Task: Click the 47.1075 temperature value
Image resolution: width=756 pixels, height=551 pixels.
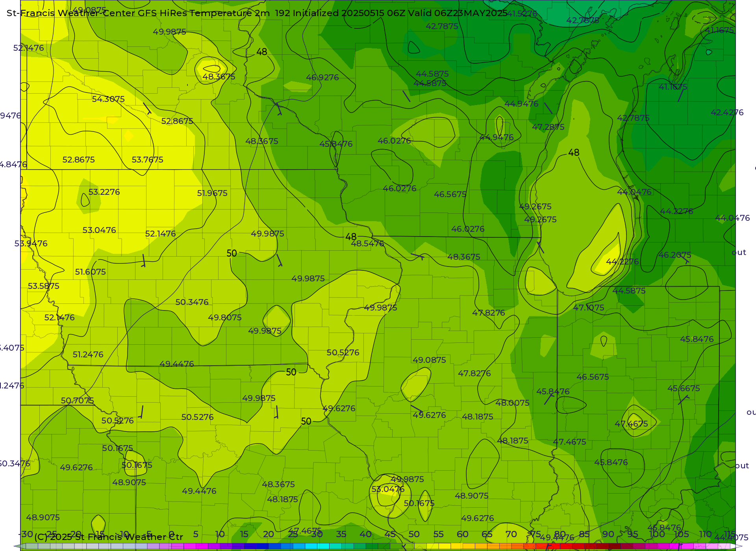Action: pos(588,308)
